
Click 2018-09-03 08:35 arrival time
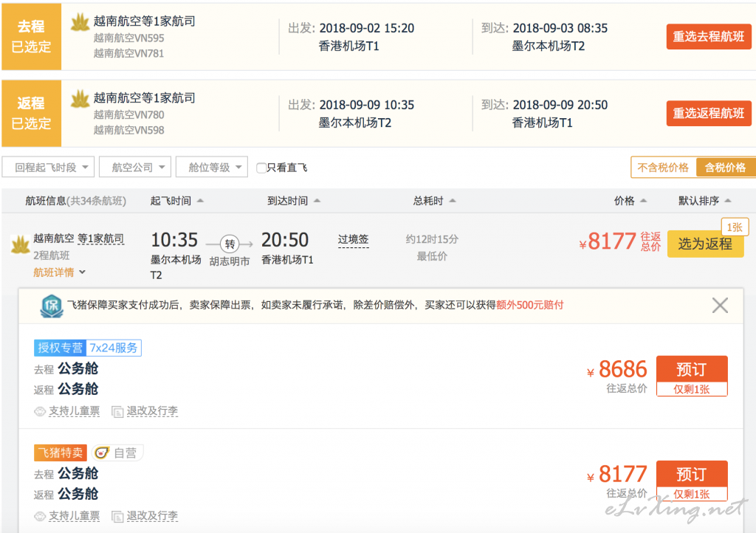pos(560,29)
